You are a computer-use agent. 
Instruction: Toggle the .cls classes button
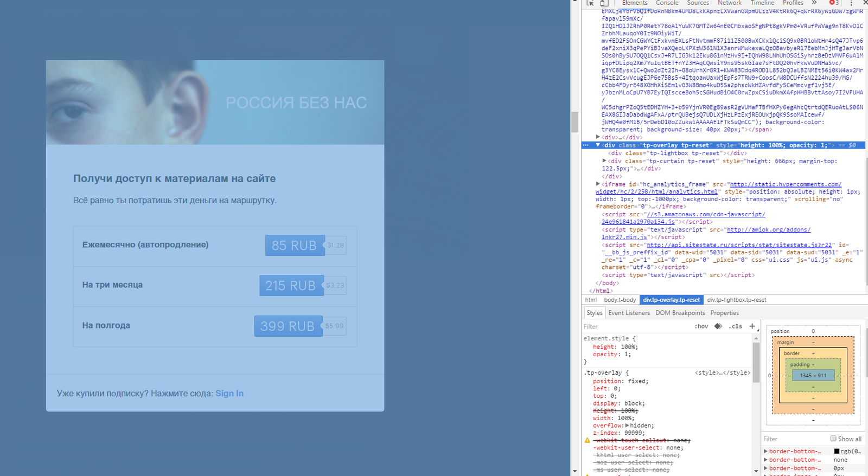[735, 326]
